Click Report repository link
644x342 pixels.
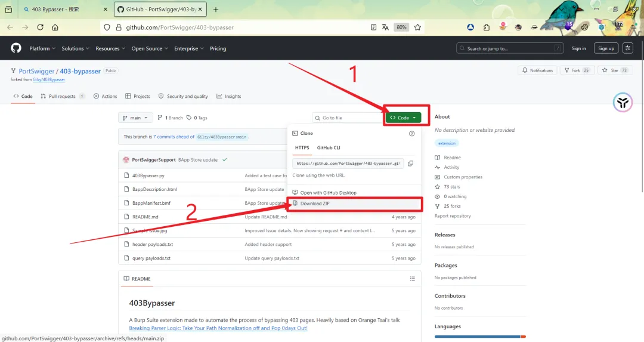pos(453,216)
